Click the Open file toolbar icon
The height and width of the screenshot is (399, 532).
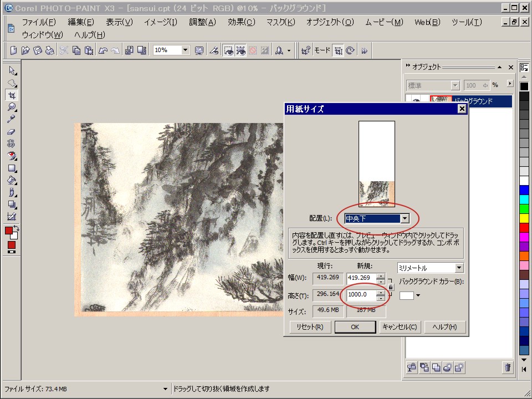pyautogui.click(x=25, y=50)
